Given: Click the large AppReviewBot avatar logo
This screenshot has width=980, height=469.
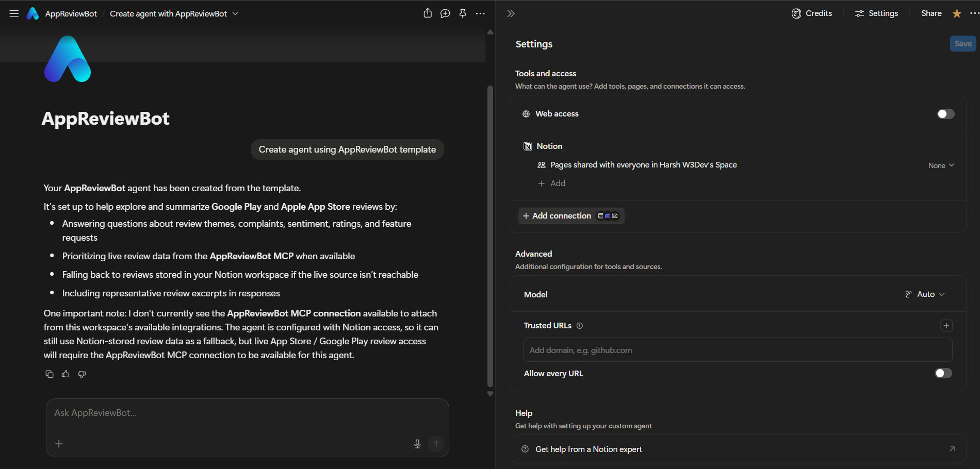Looking at the screenshot, I should point(68,59).
